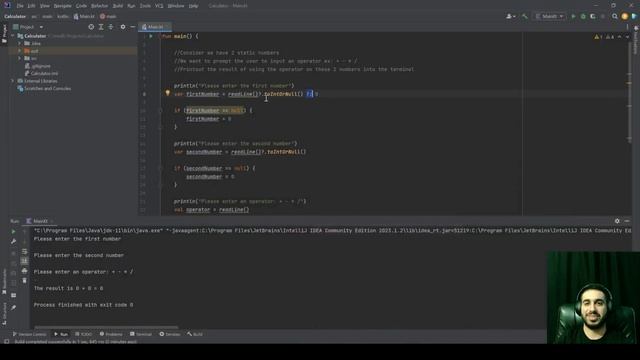
Task: Open the VCS menu
Action: 159,6
